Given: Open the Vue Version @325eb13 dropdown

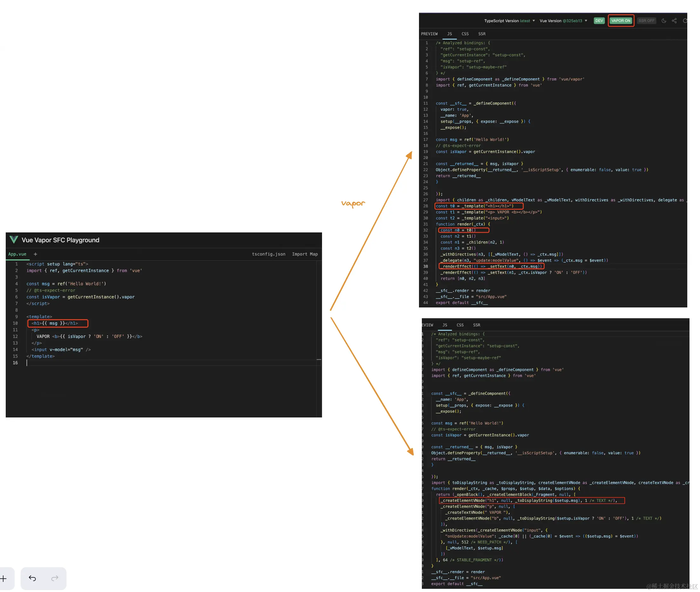Looking at the screenshot, I should (563, 21).
